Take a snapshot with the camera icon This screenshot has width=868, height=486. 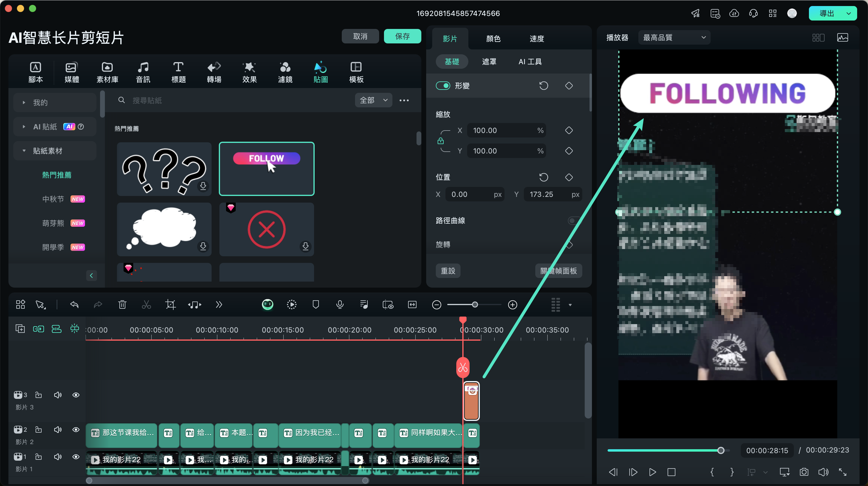tap(804, 472)
